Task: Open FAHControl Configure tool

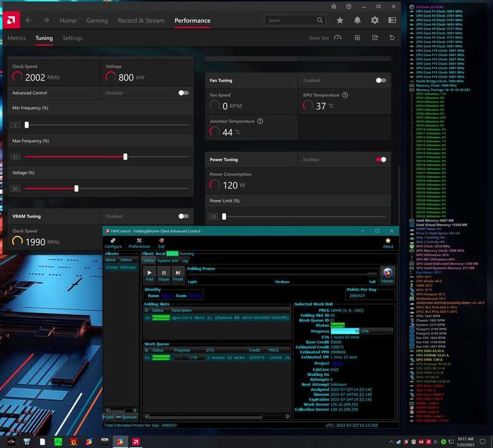Action: point(113,243)
